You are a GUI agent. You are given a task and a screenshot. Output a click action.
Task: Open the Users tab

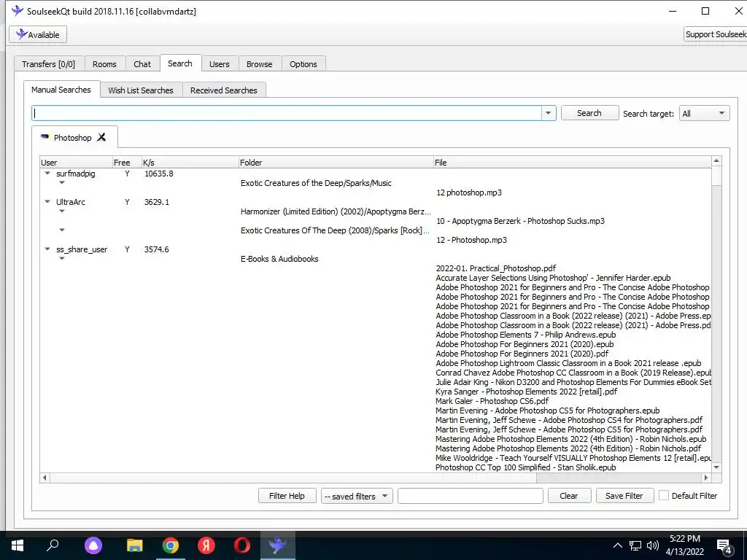click(219, 64)
